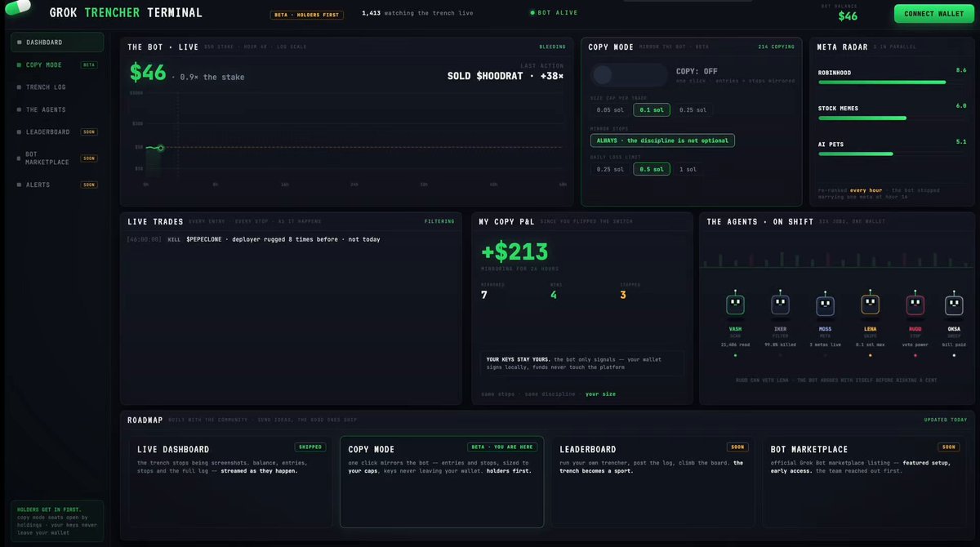Click the RUGG stop agent robot icon
Screen dimensions: 980x547
(x=915, y=305)
